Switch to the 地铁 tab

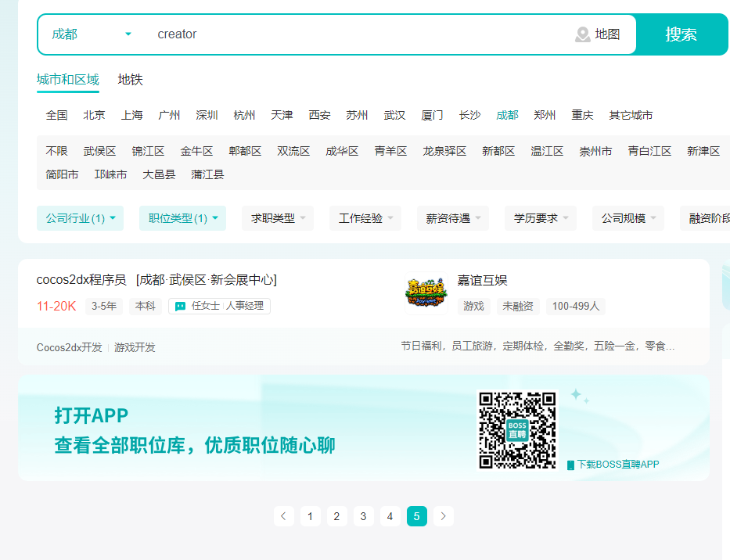click(x=130, y=80)
